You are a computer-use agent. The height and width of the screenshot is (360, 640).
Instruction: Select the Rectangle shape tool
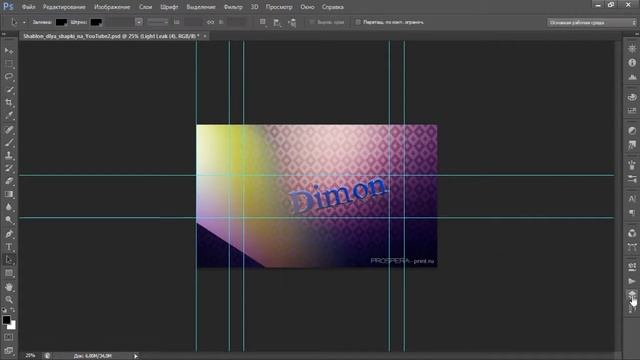coord(9,273)
